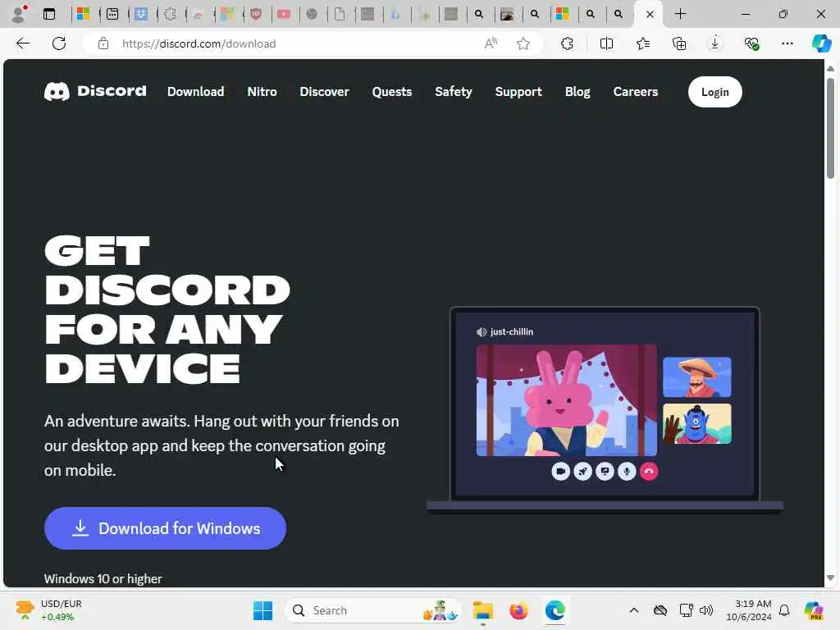840x630 pixels.
Task: Refresh the Discord download page
Action: [59, 43]
